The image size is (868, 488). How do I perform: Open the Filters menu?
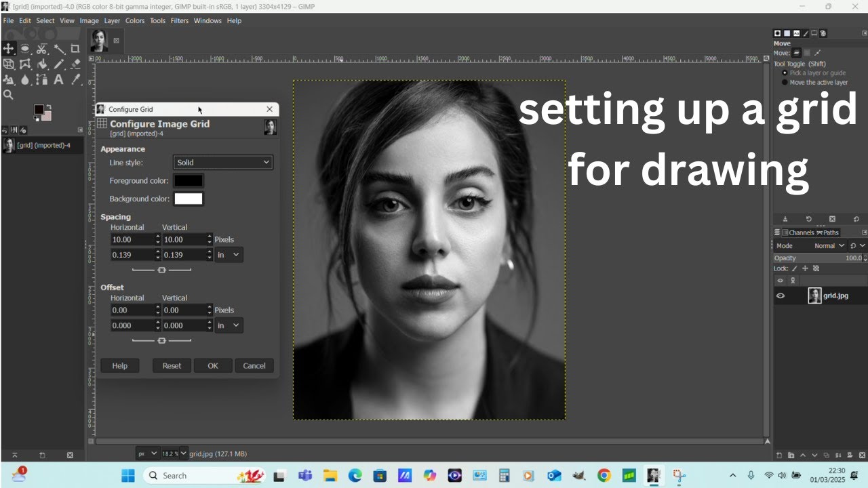tap(180, 20)
